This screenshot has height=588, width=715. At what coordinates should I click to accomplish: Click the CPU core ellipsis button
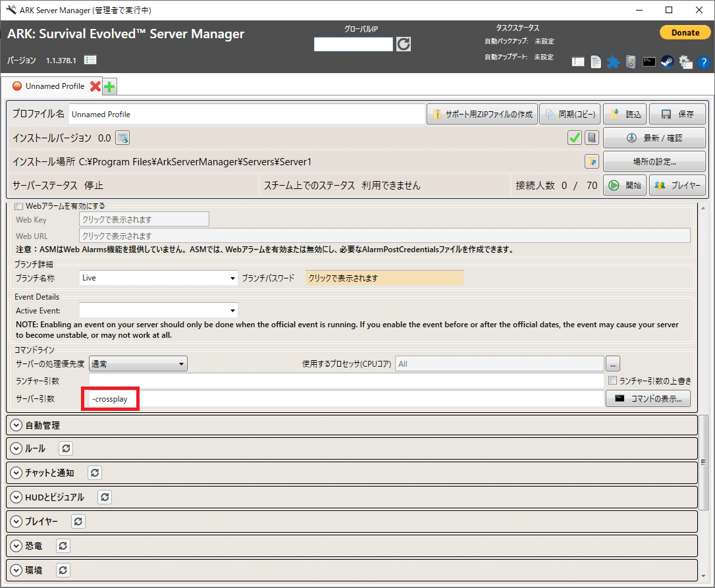(x=613, y=363)
